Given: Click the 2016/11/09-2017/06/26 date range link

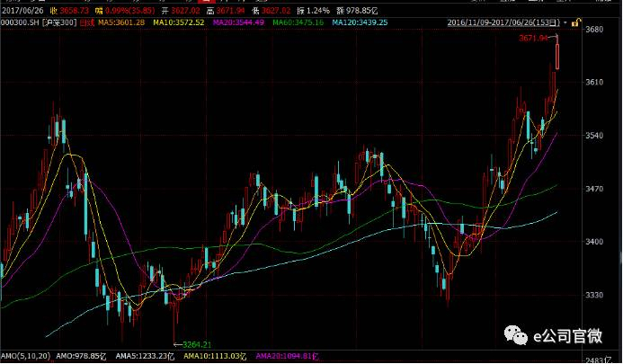Looking at the screenshot, I should point(503,22).
